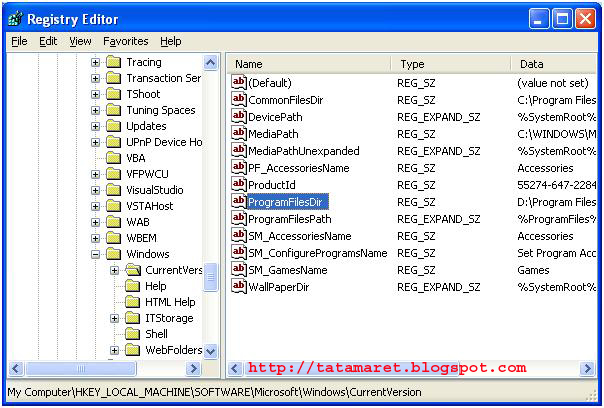Click the Tracing folder icon
Viewport: 604px width, 408px height.
click(114, 62)
